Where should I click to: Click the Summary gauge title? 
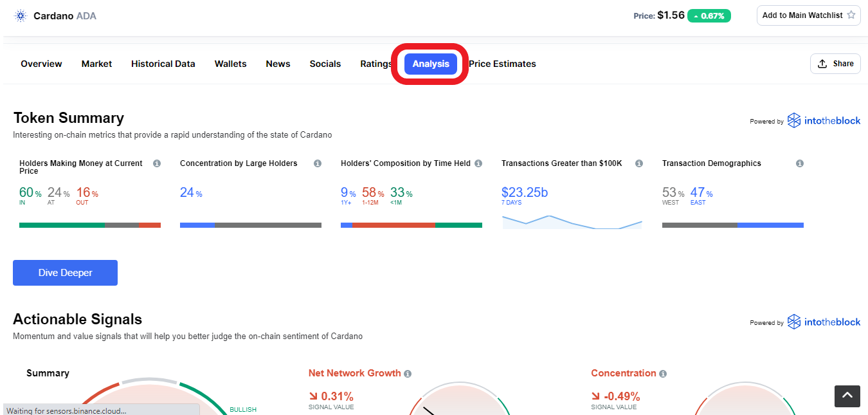tap(48, 373)
